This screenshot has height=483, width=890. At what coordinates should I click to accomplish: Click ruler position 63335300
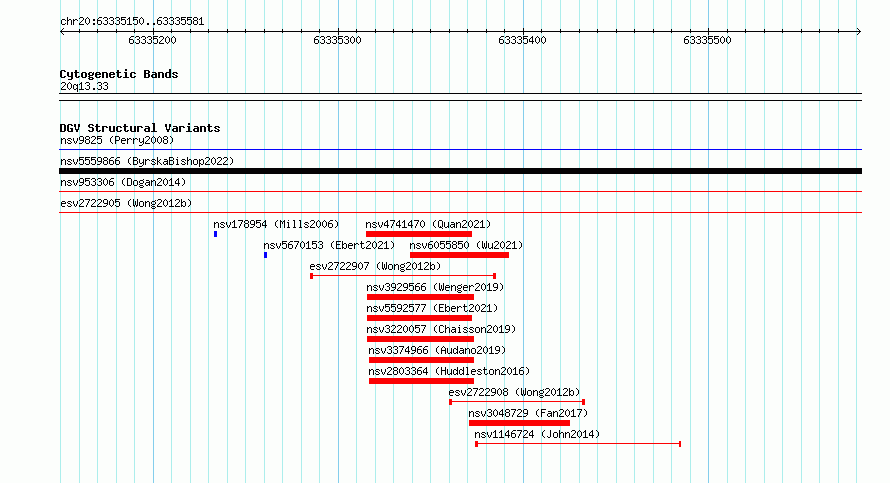tap(337, 40)
